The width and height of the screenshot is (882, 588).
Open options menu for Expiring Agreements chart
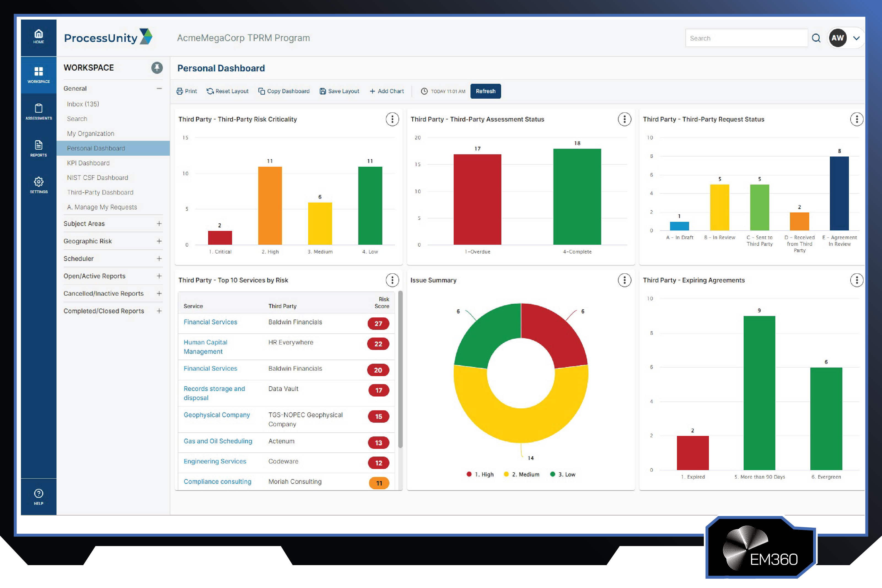856,280
